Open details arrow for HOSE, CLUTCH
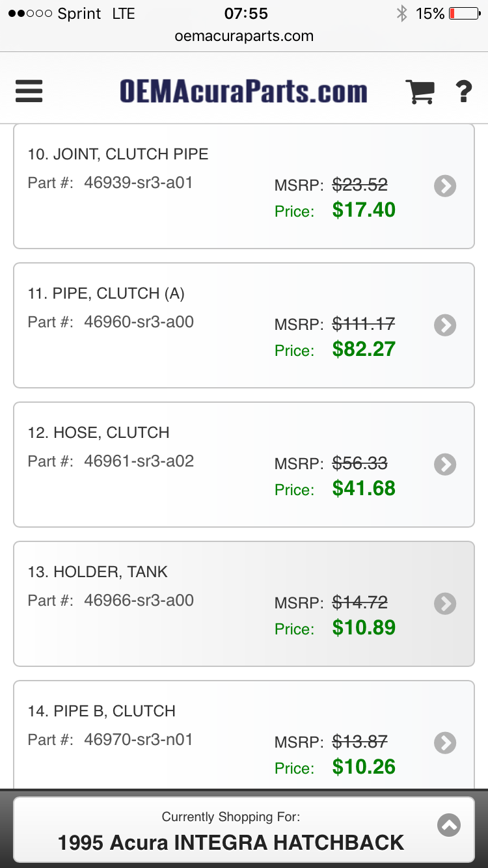Screen dimensions: 488x868 445,465
